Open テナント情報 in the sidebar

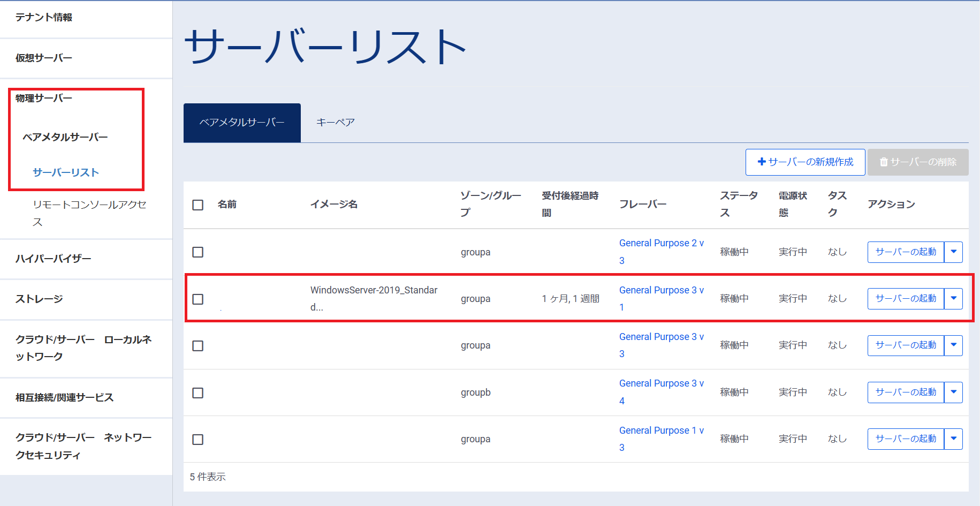pyautogui.click(x=44, y=18)
